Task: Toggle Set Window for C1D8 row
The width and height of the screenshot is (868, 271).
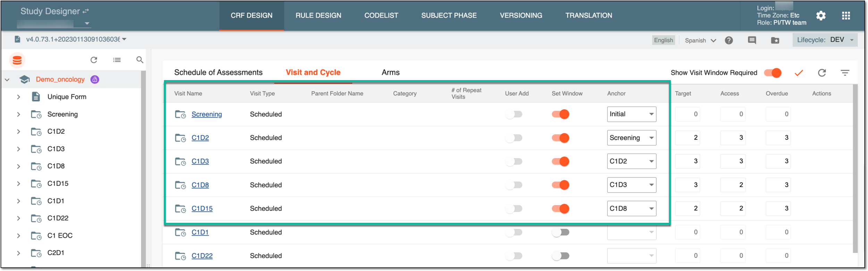Action: 560,185
